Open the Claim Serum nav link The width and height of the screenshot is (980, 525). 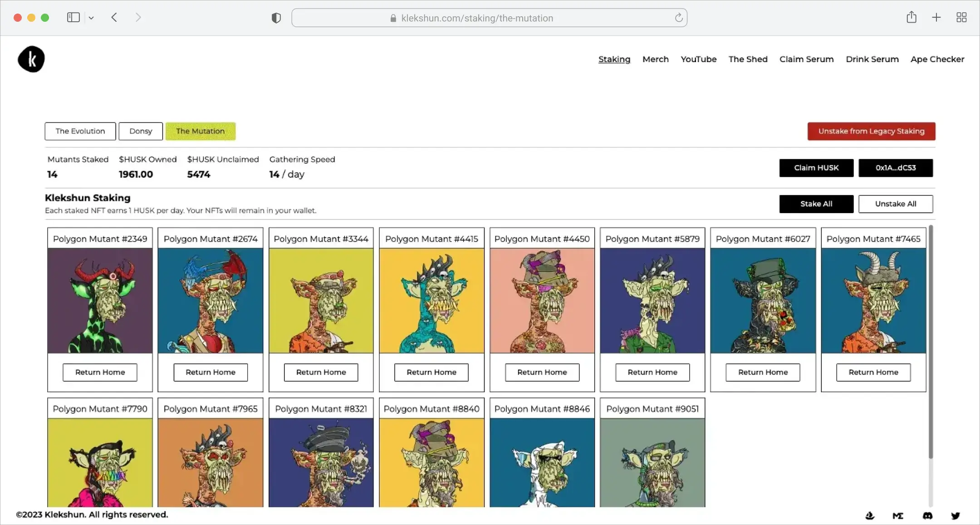click(x=807, y=59)
